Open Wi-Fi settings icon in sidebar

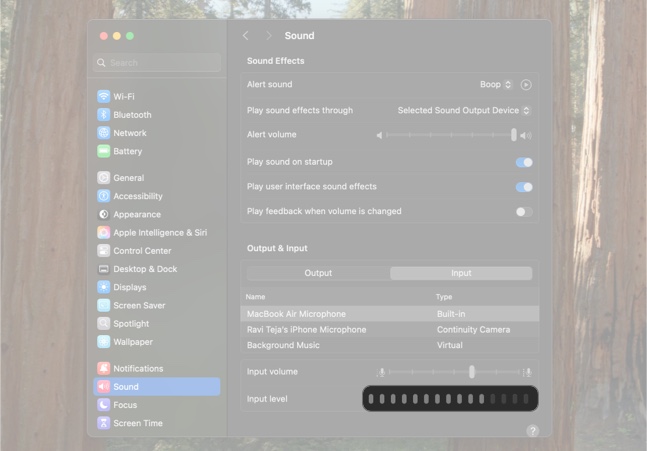pos(104,97)
